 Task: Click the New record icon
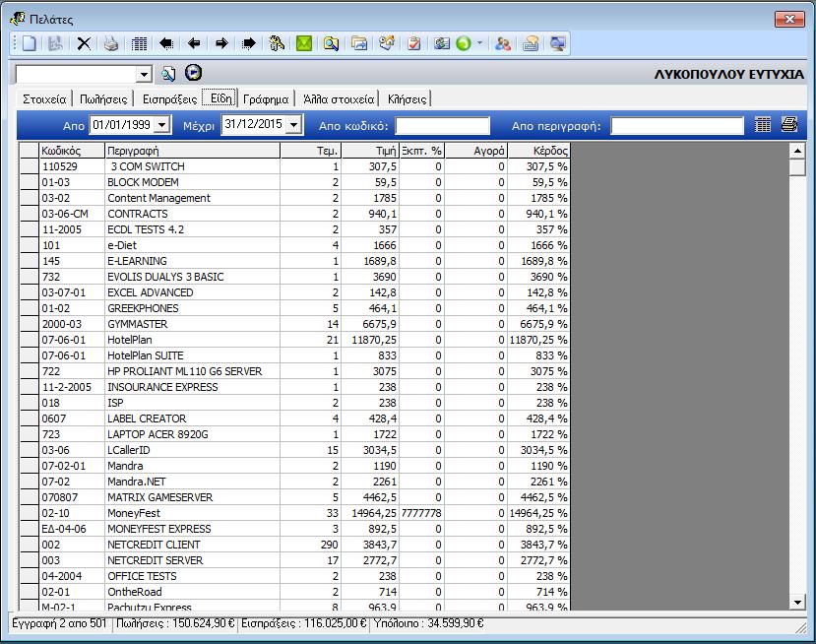tap(30, 43)
